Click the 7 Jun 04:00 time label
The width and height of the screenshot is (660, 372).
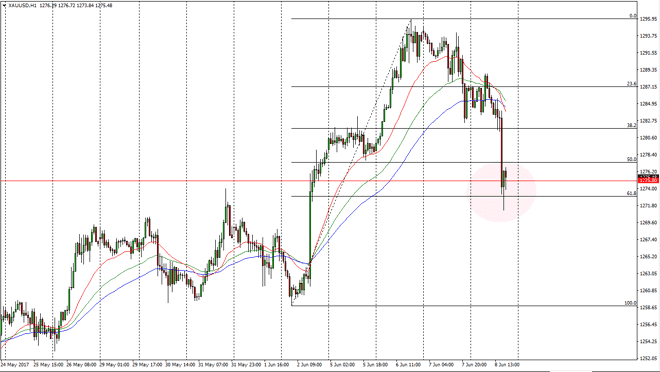[x=441, y=364]
